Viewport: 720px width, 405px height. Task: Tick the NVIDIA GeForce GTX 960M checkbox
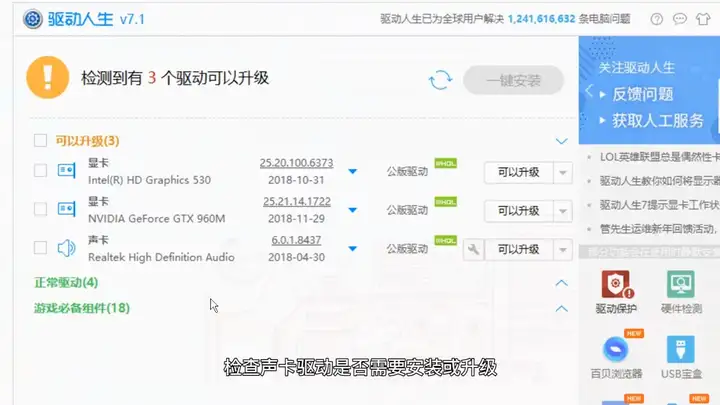tap(40, 209)
